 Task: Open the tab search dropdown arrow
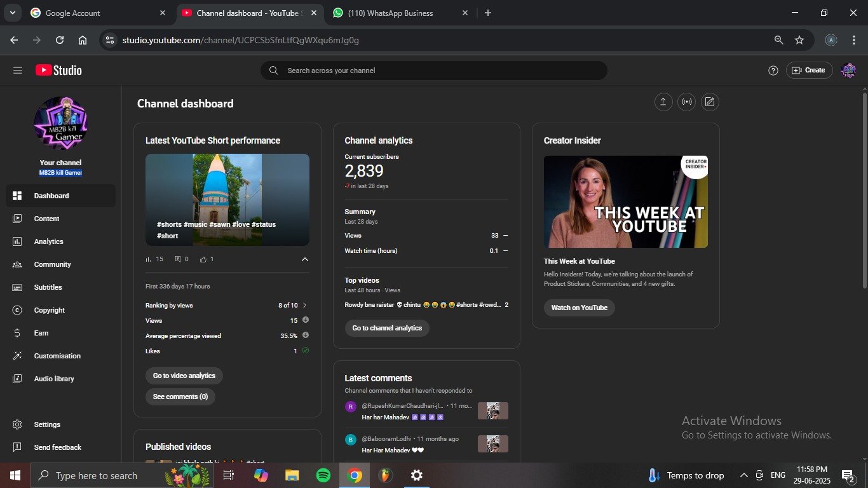pos(13,13)
